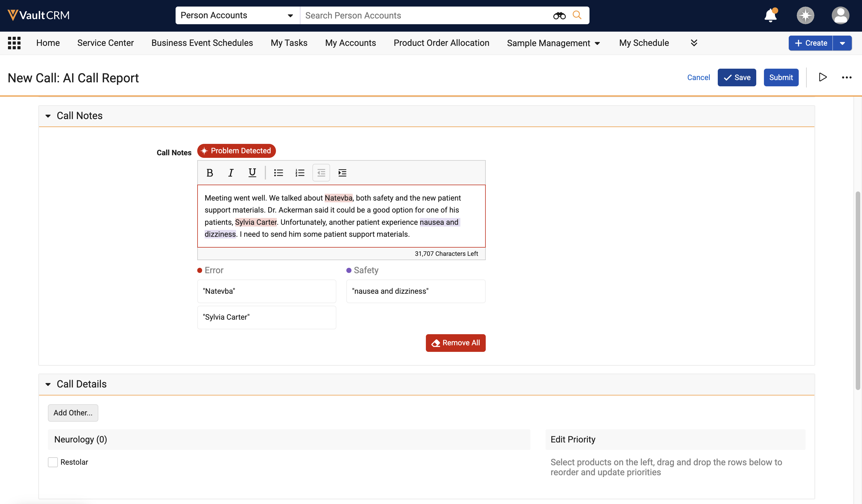The height and width of the screenshot is (504, 862).
Task: Collapse the Call Details section
Action: click(x=48, y=384)
